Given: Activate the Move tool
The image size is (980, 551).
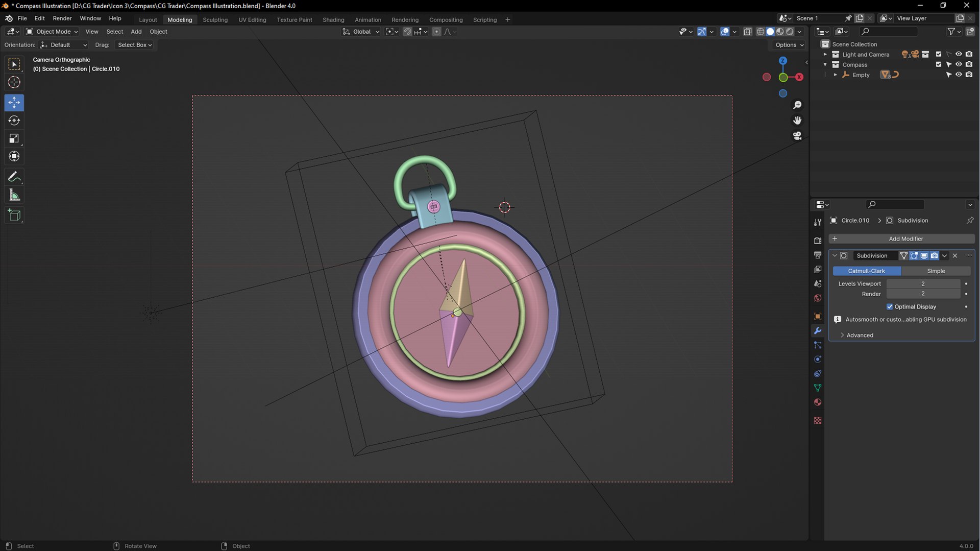Looking at the screenshot, I should click(14, 103).
